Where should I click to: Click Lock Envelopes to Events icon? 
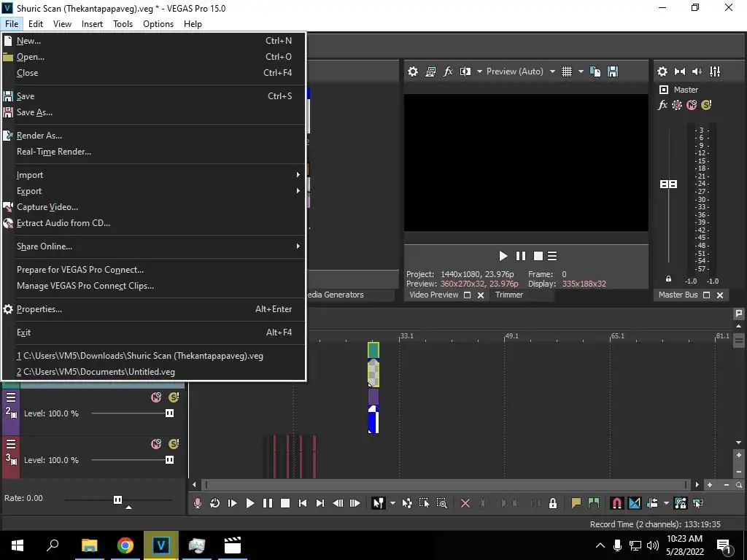pyautogui.click(x=681, y=503)
